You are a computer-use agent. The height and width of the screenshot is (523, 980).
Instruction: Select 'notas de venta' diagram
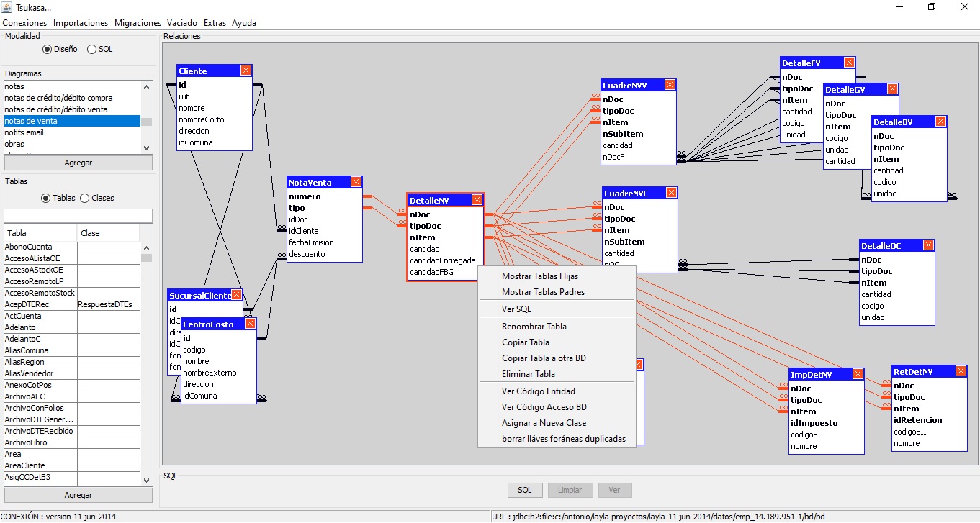click(x=72, y=121)
